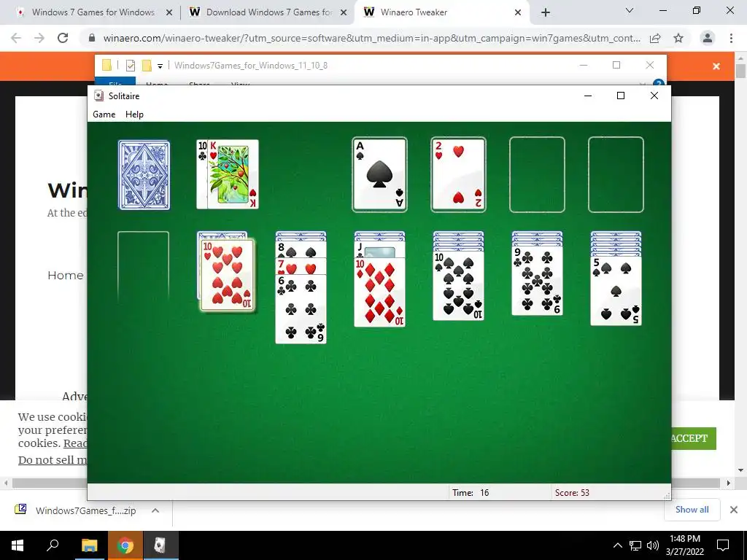Viewport: 747px width, 560px height.
Task: Click the Score: 53 status text
Action: pyautogui.click(x=572, y=493)
